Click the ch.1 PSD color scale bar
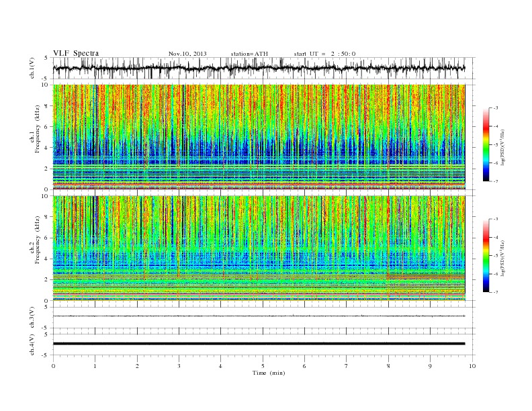Viewport: 532px width, 411px height. click(486, 144)
